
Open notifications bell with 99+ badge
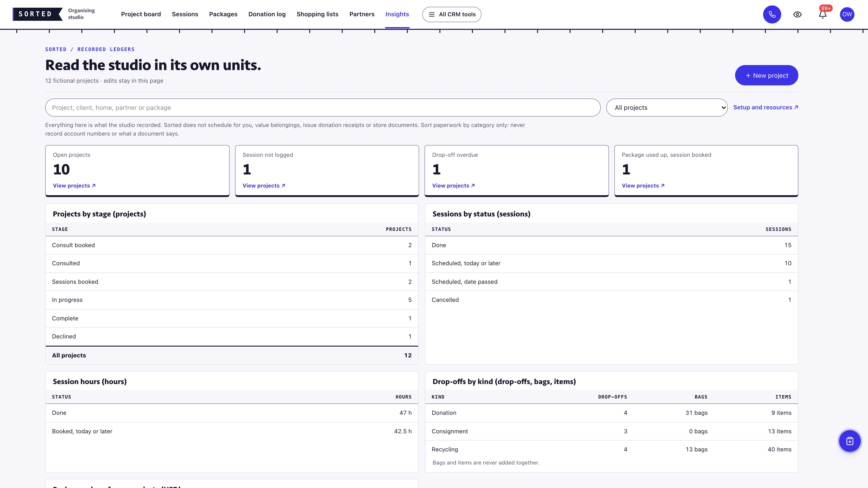coord(823,14)
